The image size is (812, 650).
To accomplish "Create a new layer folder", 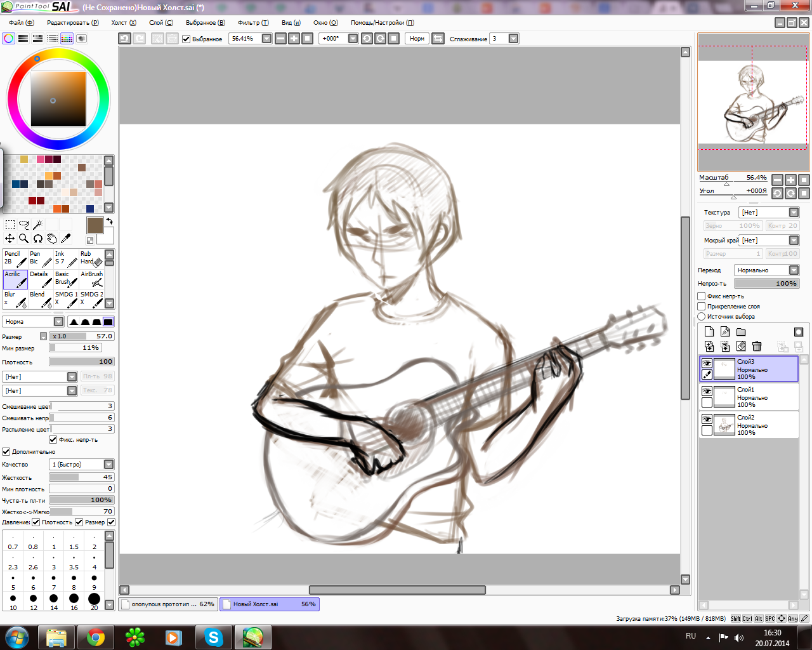I will (x=741, y=331).
